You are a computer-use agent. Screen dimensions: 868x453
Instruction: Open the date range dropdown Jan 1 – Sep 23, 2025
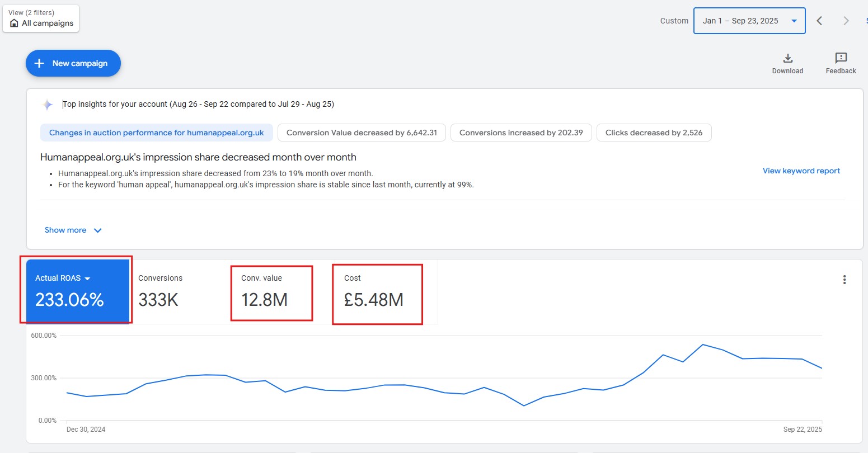[x=749, y=21]
